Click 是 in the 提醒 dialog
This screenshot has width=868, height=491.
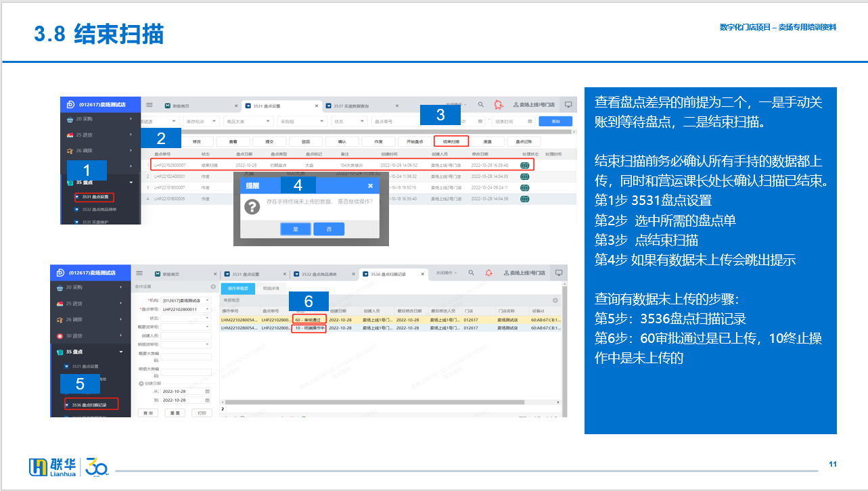296,229
